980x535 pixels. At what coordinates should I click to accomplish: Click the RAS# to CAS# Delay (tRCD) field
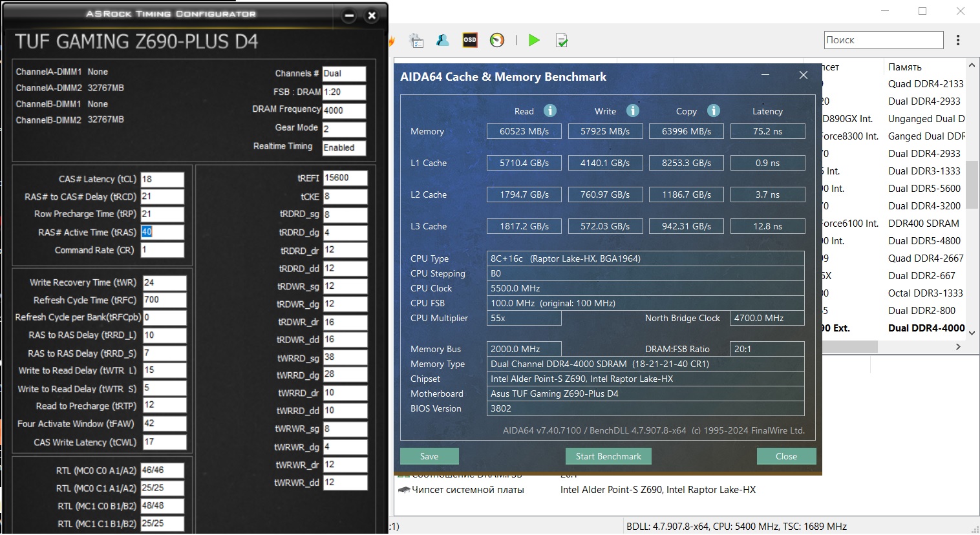[x=162, y=196]
